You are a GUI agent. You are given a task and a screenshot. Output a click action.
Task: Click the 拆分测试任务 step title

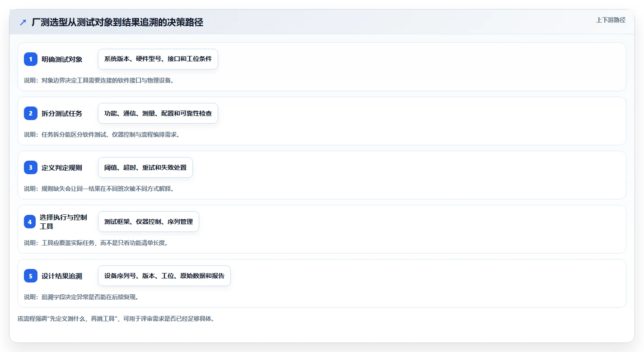[x=62, y=113]
